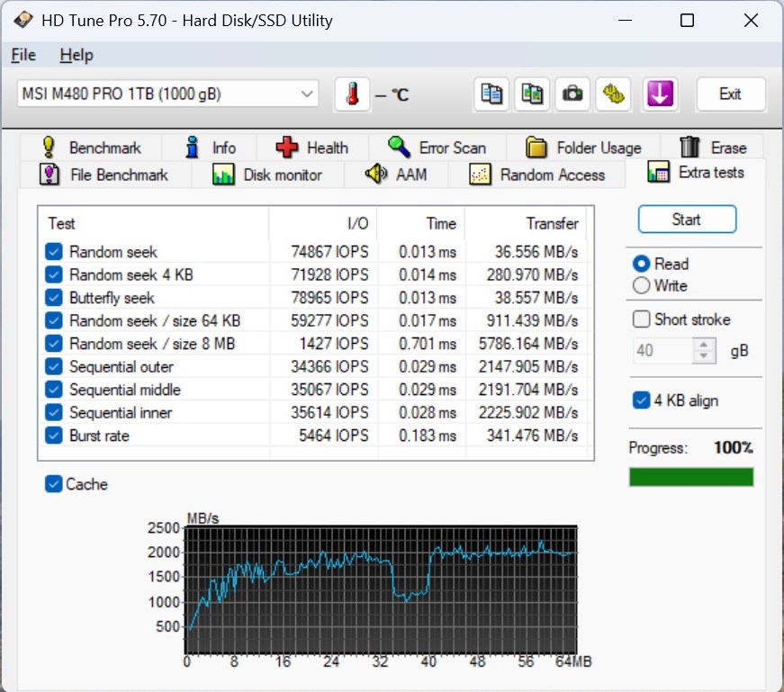This screenshot has width=784, height=692.
Task: Open the File menu
Action: 23,55
